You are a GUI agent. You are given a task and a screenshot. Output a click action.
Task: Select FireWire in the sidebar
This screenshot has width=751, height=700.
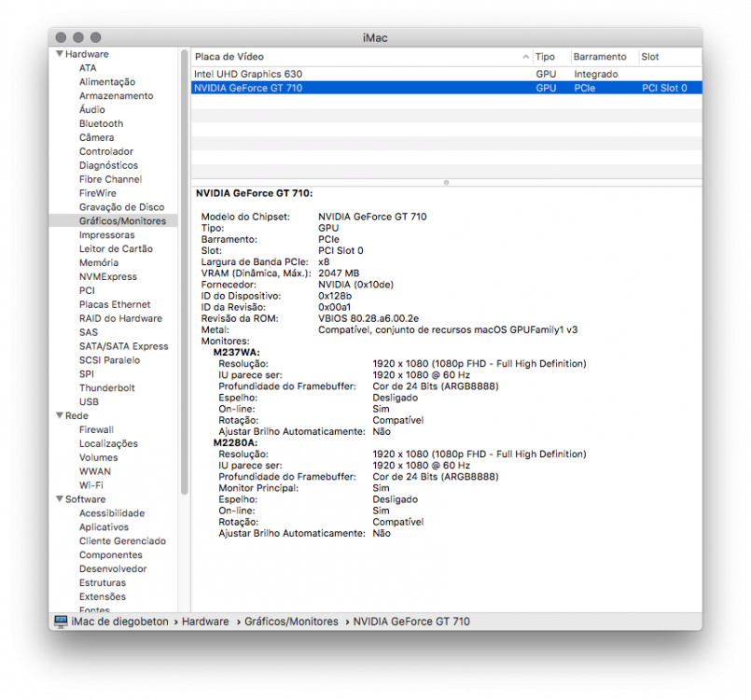pyautogui.click(x=98, y=193)
